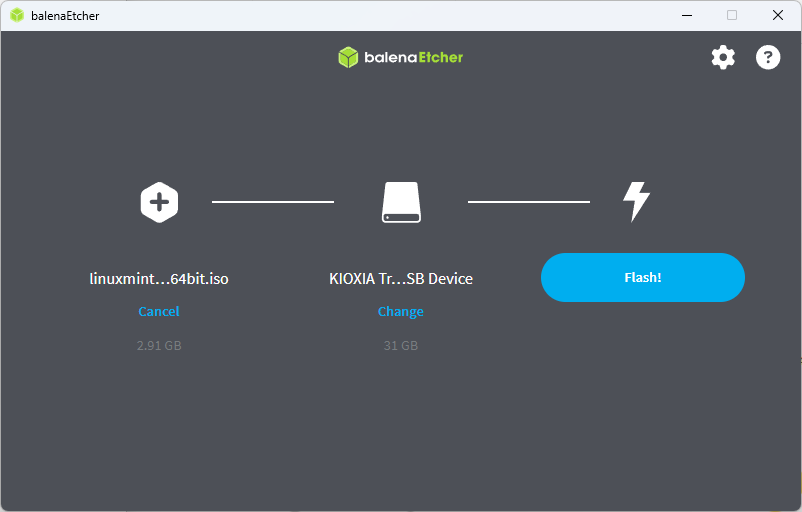Click the green cube in the header logo

point(348,57)
